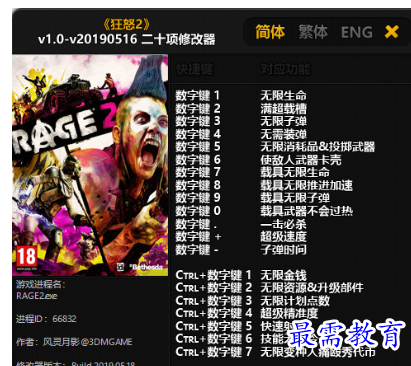The height and width of the screenshot is (366, 411).
Task: Click the 对应功能 column header
Action: 285,69
